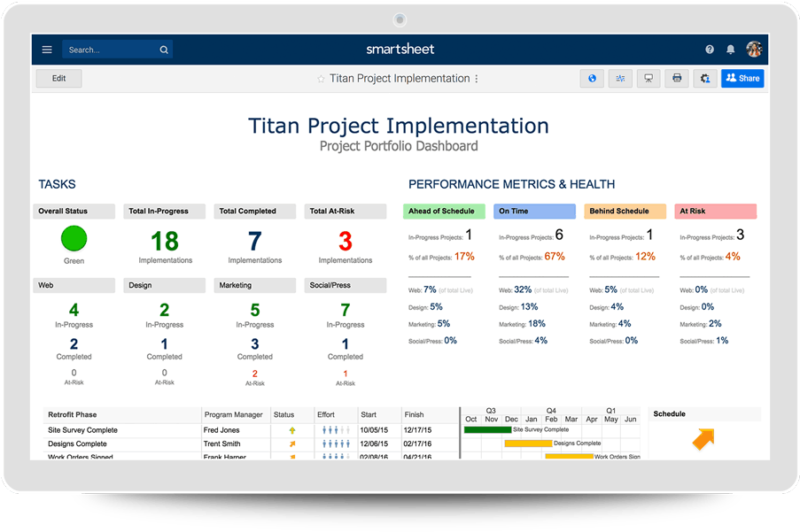Click the red At Risk header
800x532 pixels.
tap(715, 212)
